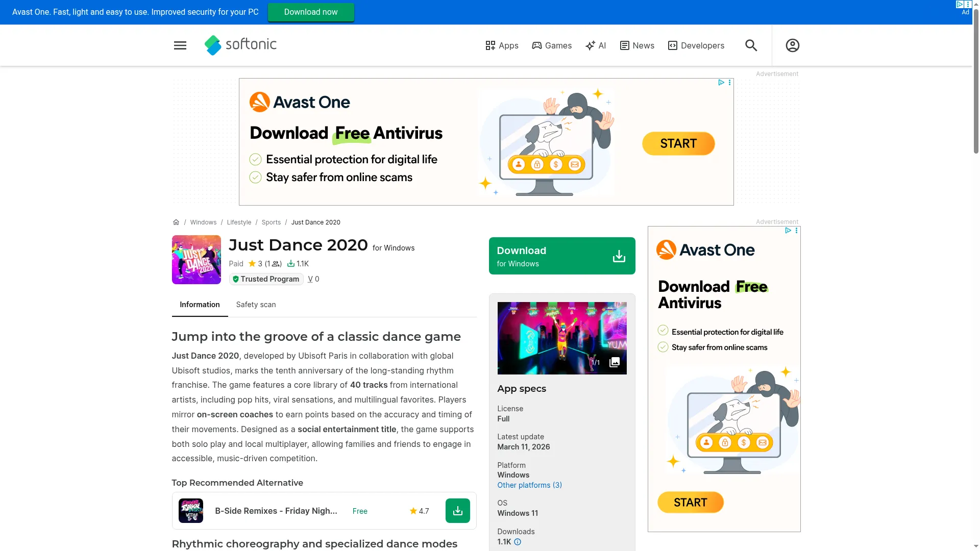Click the AdChoices icon on top blue bar
980x551 pixels.
pos(960,5)
